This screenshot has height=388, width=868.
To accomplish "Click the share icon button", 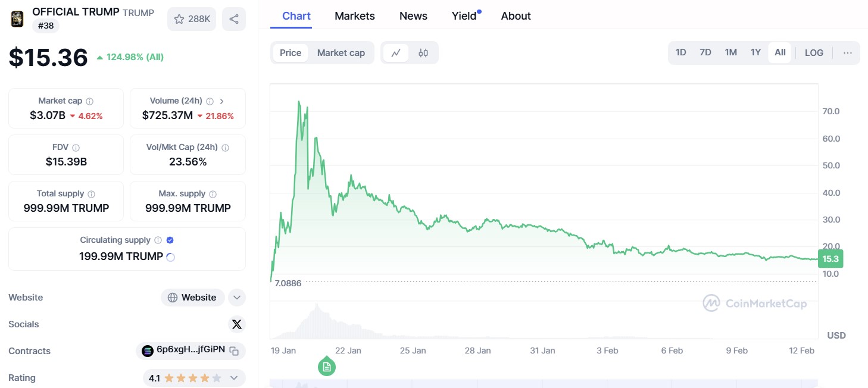I will (x=234, y=19).
